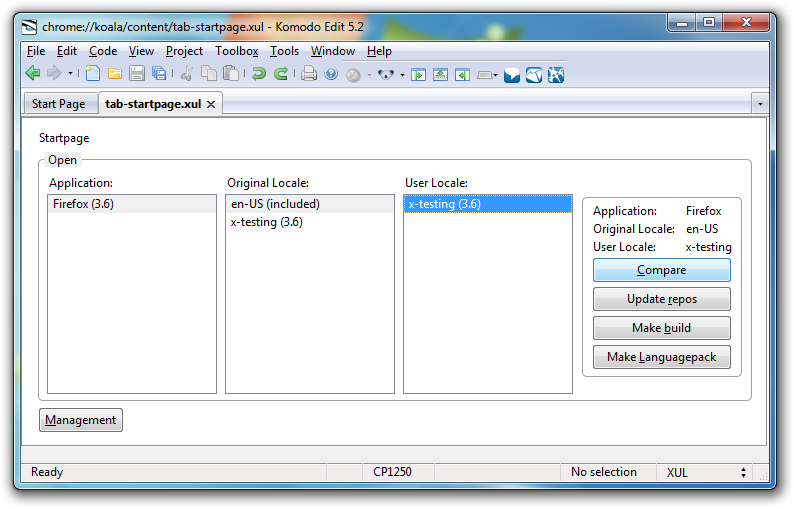Open the Project menu
Screen dimensions: 794x509
tap(184, 51)
